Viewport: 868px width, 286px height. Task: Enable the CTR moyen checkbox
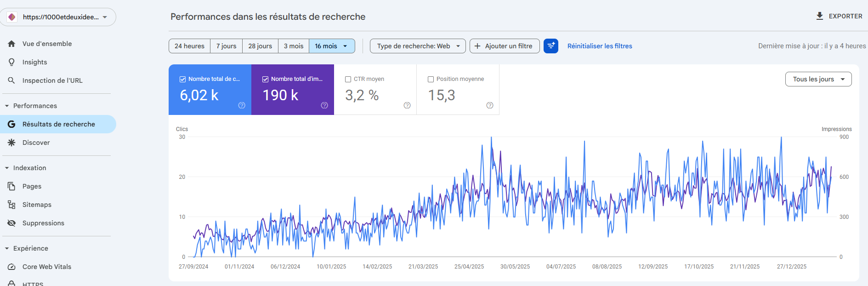pos(348,79)
